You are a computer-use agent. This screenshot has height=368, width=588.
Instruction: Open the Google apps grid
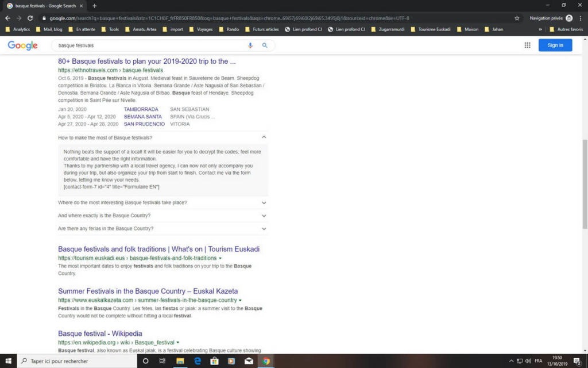[x=527, y=45]
